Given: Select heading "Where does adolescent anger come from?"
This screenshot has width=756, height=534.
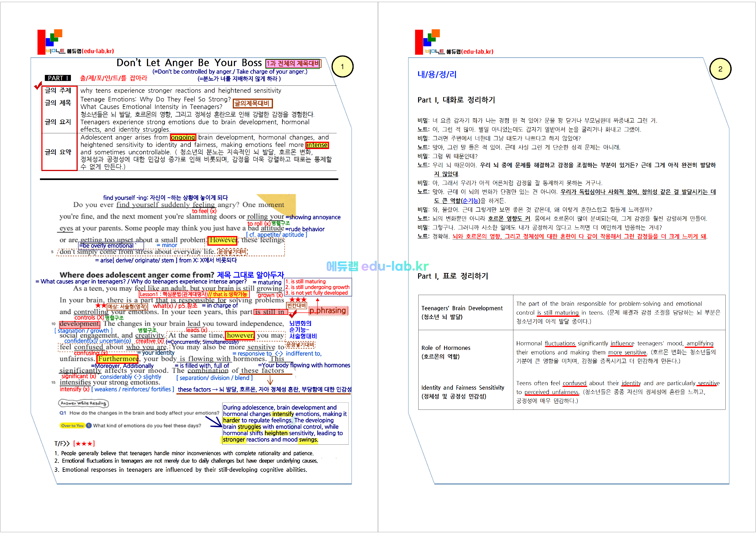Looking at the screenshot, I should (x=137, y=275).
